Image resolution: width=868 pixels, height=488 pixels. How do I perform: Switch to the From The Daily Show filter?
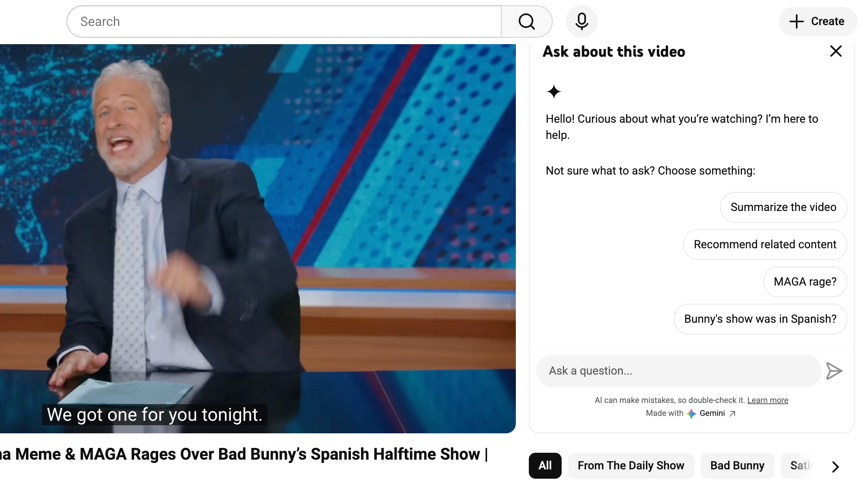pos(631,465)
